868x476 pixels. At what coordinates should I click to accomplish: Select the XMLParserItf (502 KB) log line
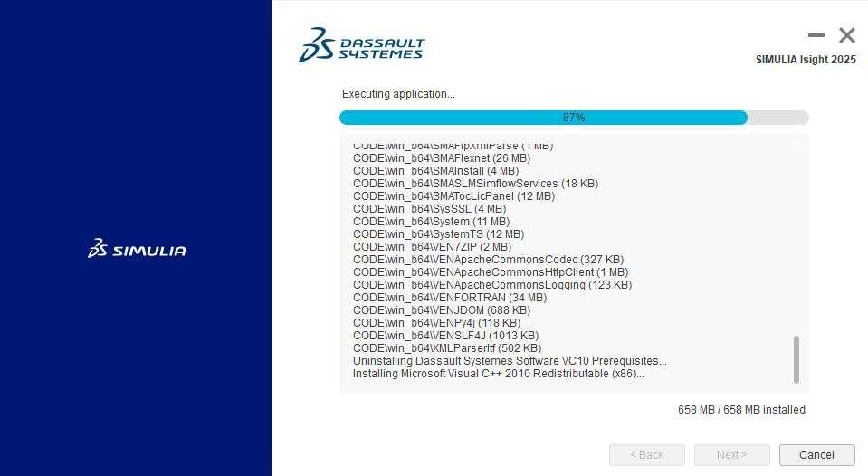pos(447,349)
